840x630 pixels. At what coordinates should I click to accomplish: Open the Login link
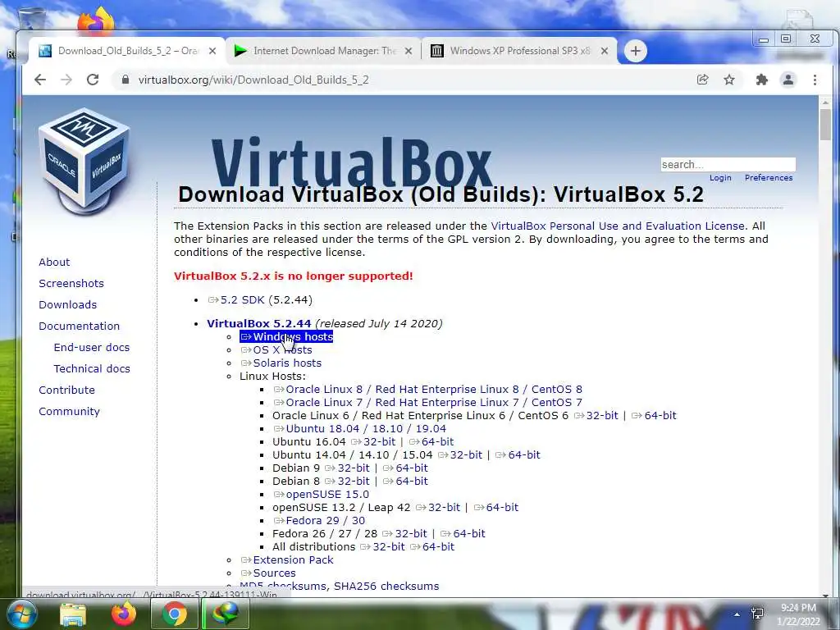(720, 178)
